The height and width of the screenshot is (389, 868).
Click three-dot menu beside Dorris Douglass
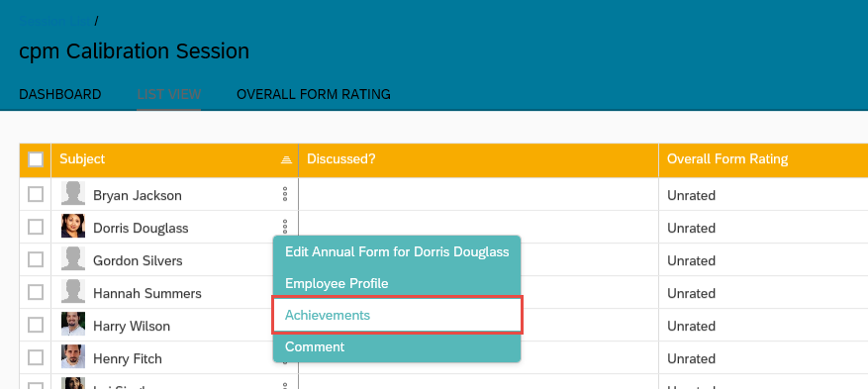tap(285, 227)
